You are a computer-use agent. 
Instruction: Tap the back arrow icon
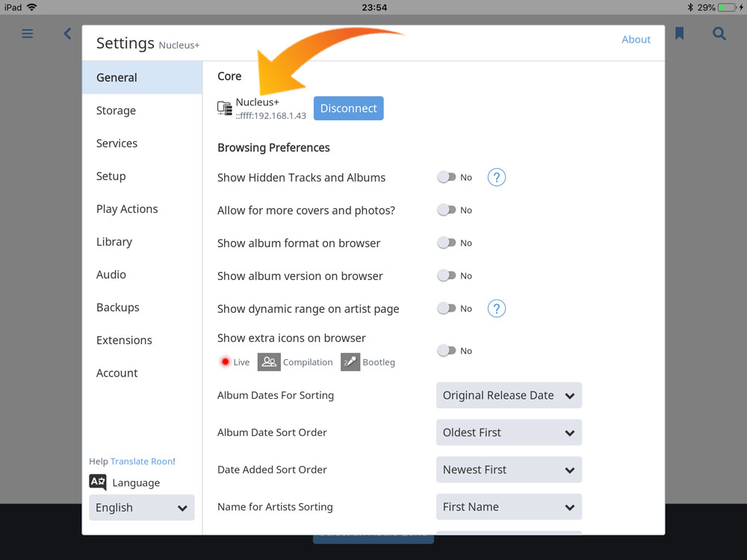click(67, 34)
